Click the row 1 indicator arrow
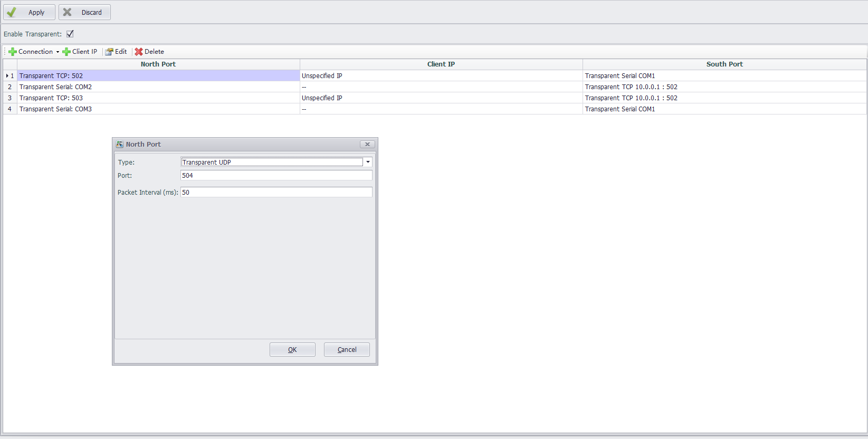This screenshot has height=439, width=868. coord(7,76)
